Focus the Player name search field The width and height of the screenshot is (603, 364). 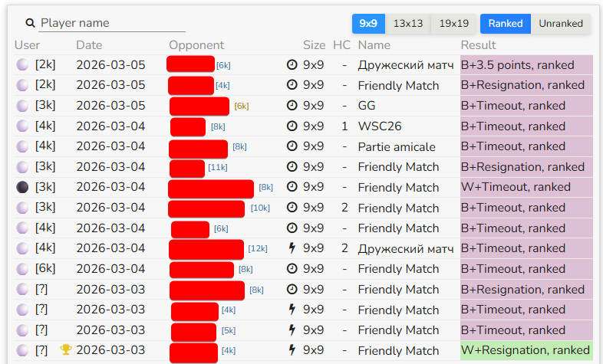tap(111, 23)
